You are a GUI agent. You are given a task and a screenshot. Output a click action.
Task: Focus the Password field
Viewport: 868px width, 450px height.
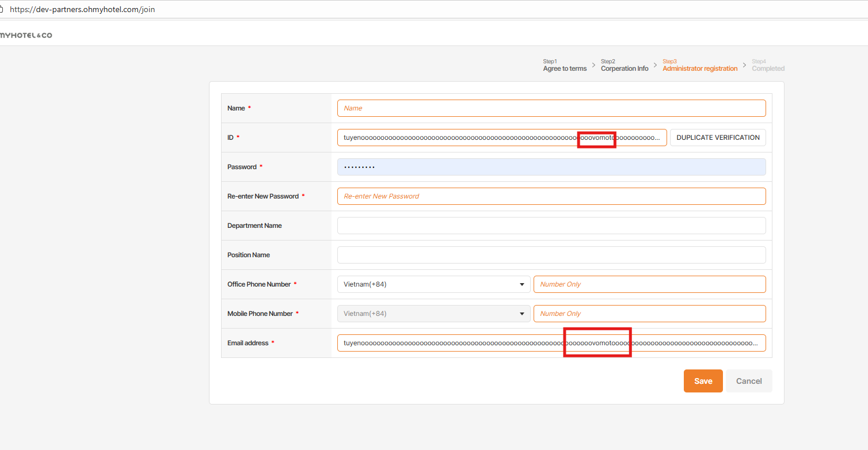[551, 167]
